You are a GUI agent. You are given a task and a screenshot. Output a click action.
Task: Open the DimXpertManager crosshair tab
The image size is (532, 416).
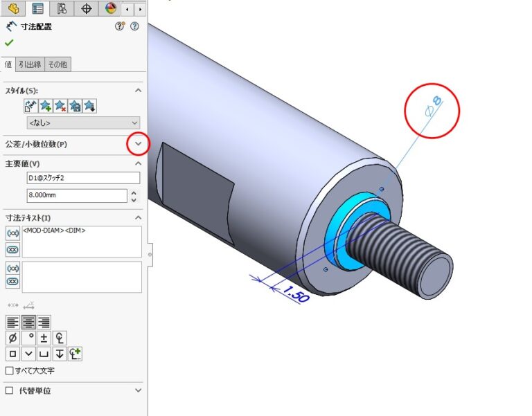click(x=86, y=8)
